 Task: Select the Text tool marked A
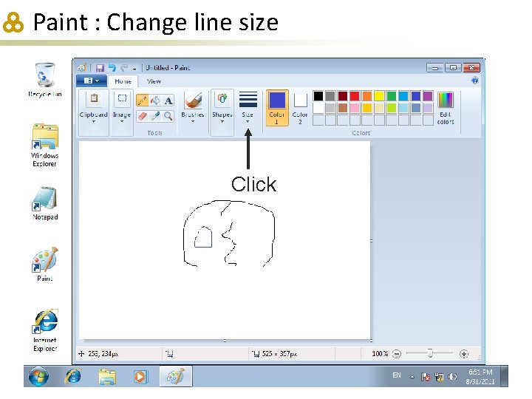(168, 100)
